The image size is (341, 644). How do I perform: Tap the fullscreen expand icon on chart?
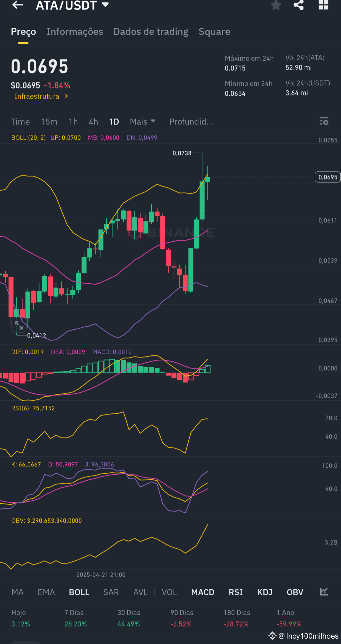pyautogui.click(x=19, y=326)
